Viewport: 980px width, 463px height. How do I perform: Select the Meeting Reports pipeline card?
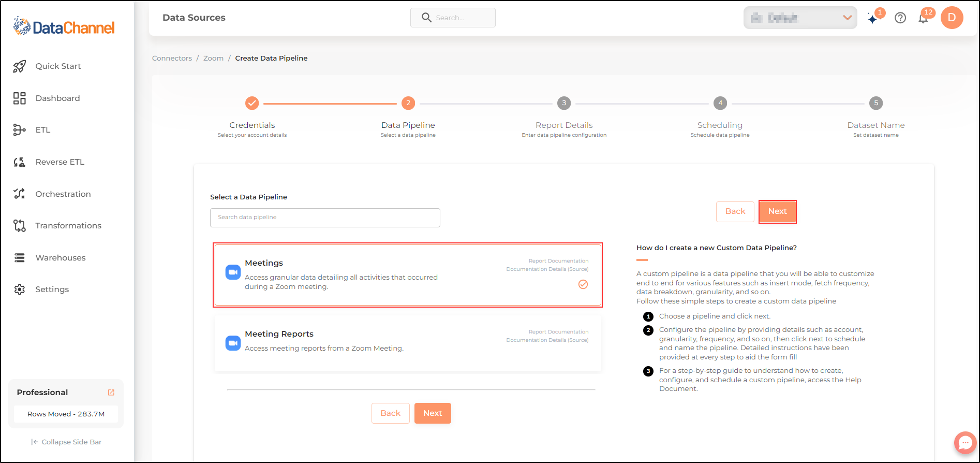point(408,343)
